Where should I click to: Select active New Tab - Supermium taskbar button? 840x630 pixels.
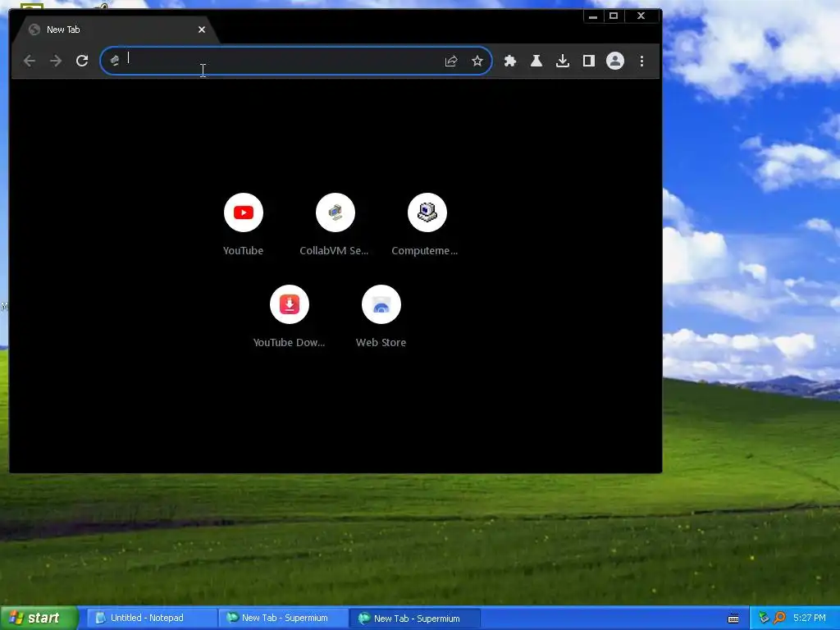click(x=415, y=619)
